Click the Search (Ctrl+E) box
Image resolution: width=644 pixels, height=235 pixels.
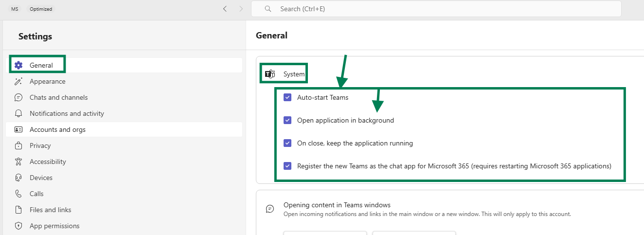[436, 9]
